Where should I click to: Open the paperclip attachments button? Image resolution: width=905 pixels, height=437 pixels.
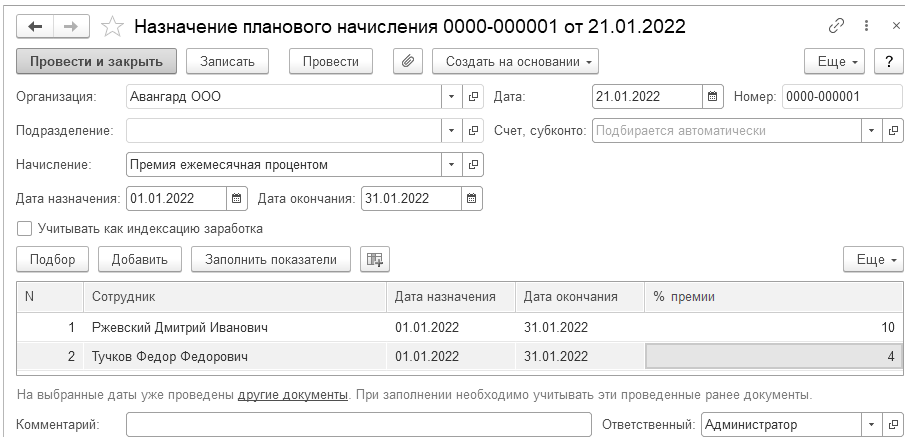point(407,61)
